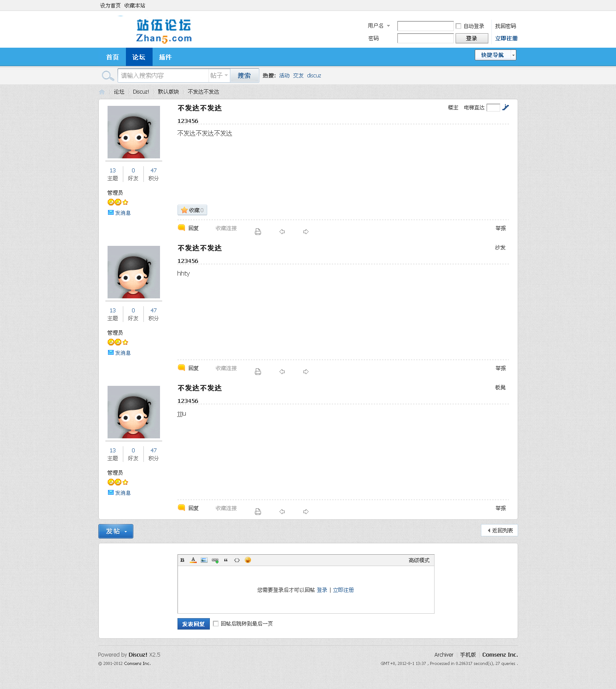Click the 立即注册 link in header
The image size is (616, 689).
coord(506,38)
